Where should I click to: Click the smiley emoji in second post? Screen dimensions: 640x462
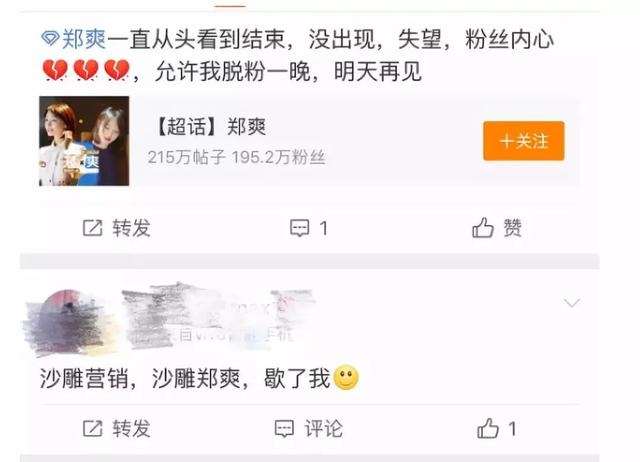tap(346, 378)
